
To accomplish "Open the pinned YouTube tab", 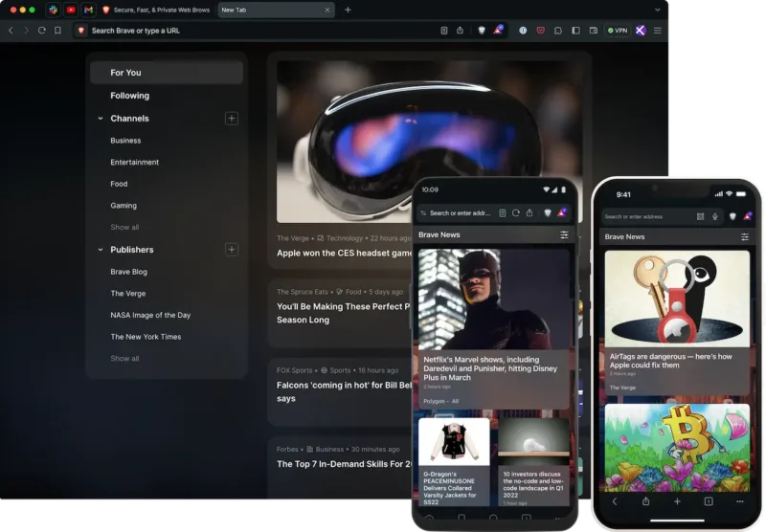I will tap(71, 10).
